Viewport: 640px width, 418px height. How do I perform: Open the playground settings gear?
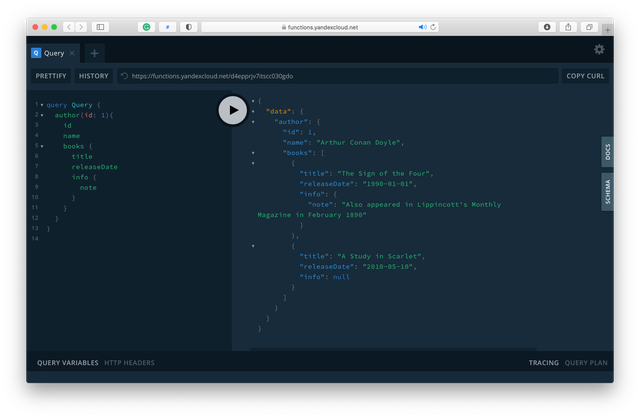click(x=599, y=50)
